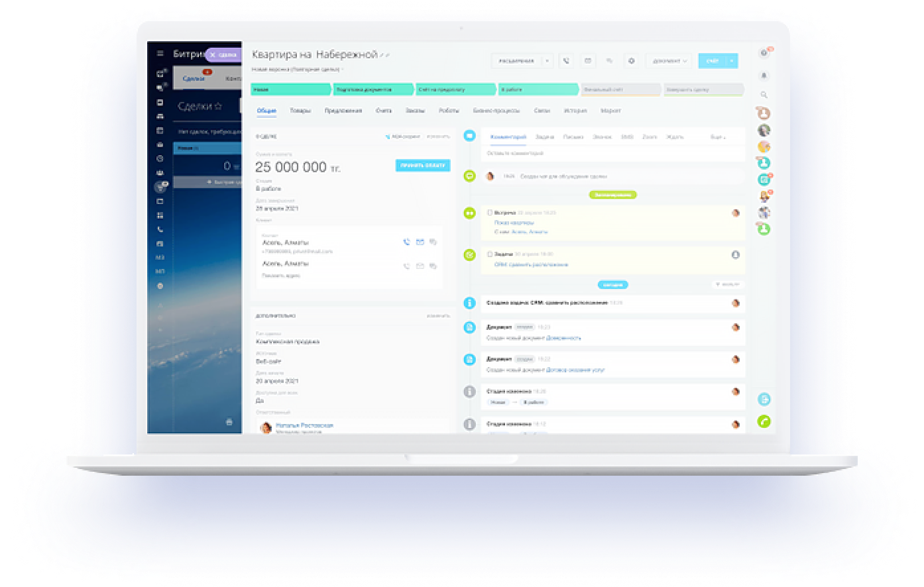Click the search magnifier in the right panel
Screen dimensions: 924x587
(764, 95)
